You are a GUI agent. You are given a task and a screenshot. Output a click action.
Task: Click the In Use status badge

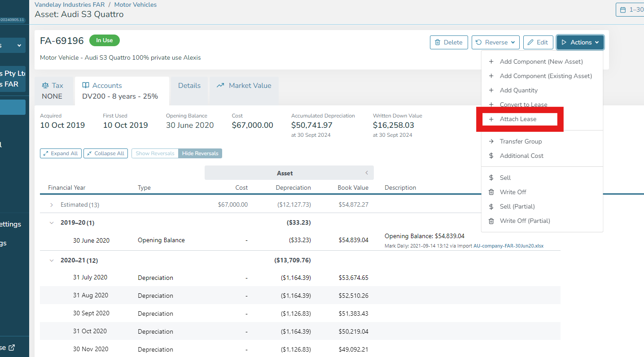pyautogui.click(x=105, y=40)
